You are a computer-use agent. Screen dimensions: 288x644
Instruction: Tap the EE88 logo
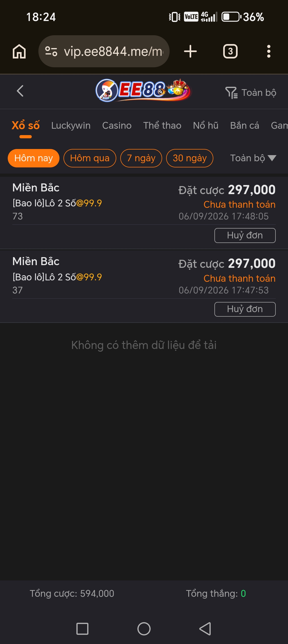pos(143,90)
